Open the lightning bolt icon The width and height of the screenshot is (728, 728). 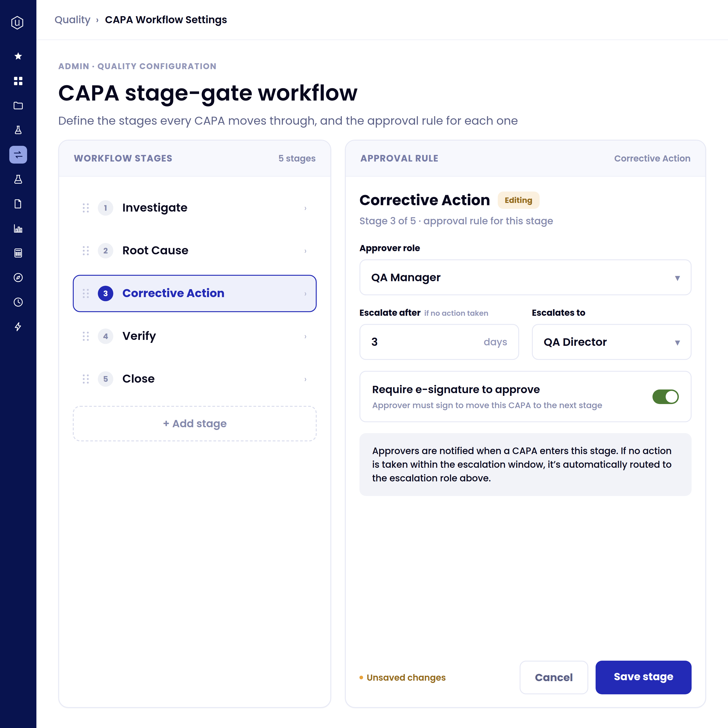point(18,327)
